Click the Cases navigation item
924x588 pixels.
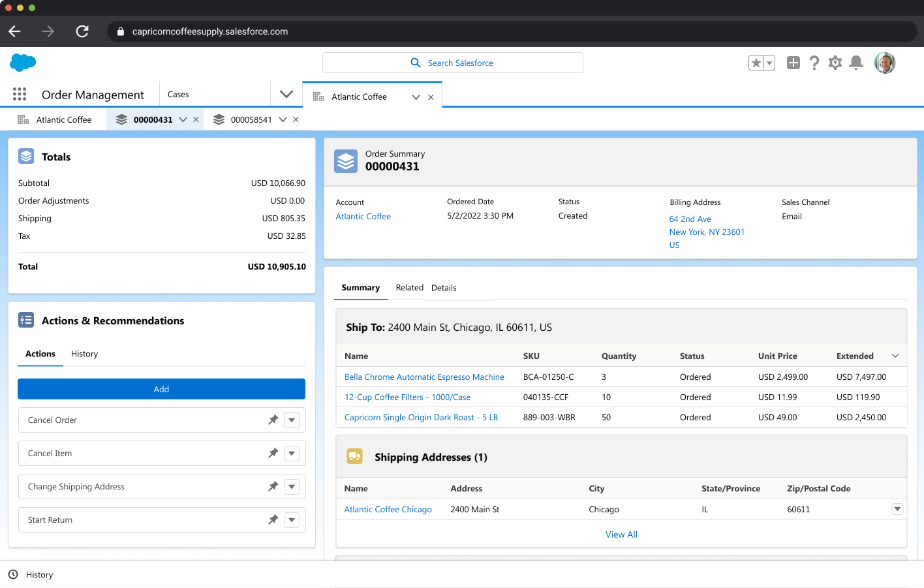pos(178,95)
